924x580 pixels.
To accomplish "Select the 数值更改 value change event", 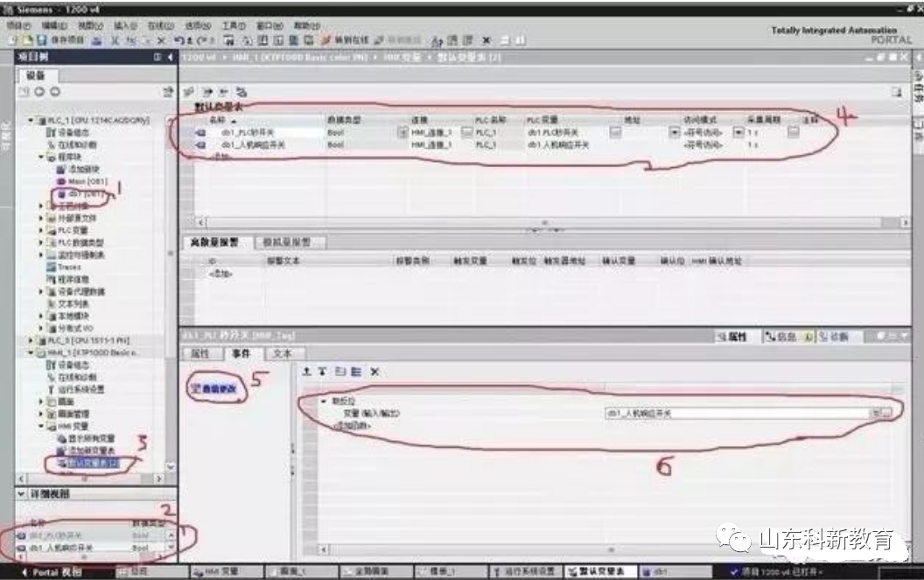I will tap(215, 388).
